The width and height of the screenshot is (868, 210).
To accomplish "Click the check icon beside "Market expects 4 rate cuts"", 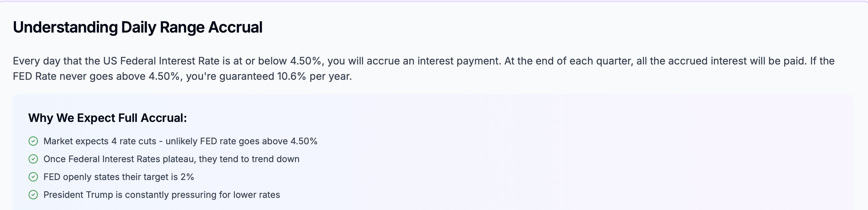I will point(33,141).
